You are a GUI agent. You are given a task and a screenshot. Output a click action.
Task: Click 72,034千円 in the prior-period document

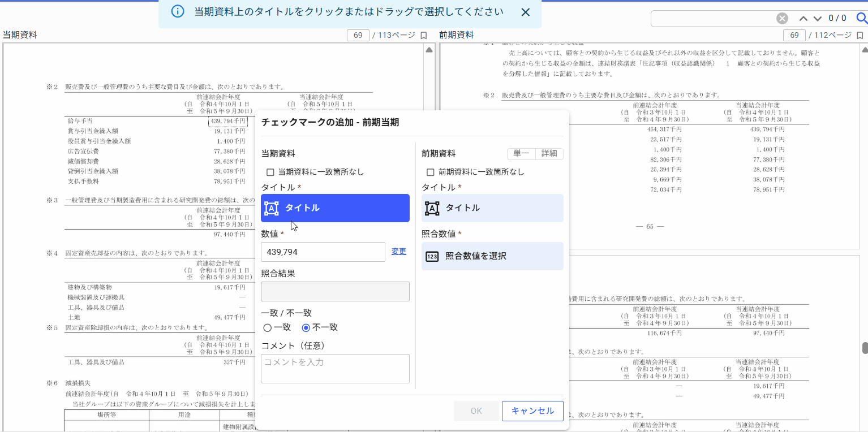click(667, 190)
